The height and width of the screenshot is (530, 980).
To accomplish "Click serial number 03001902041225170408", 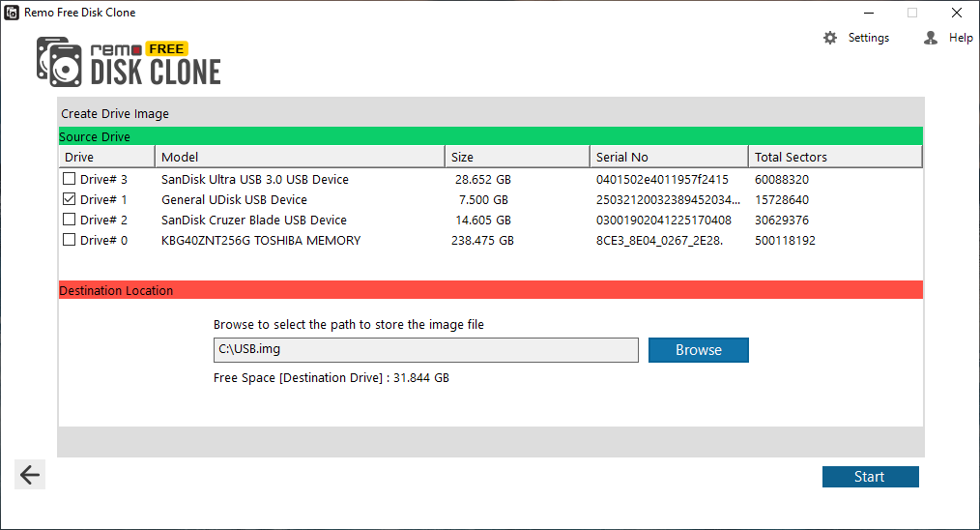I will click(664, 221).
